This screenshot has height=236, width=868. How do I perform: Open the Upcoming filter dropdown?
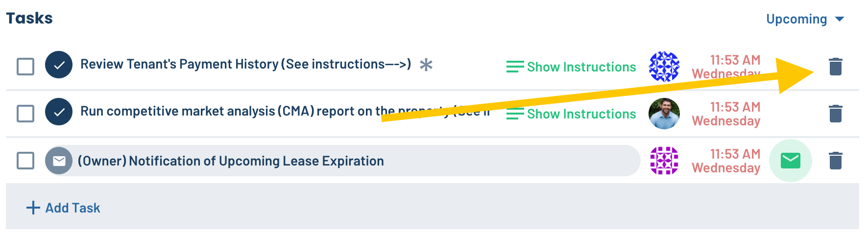click(x=805, y=19)
